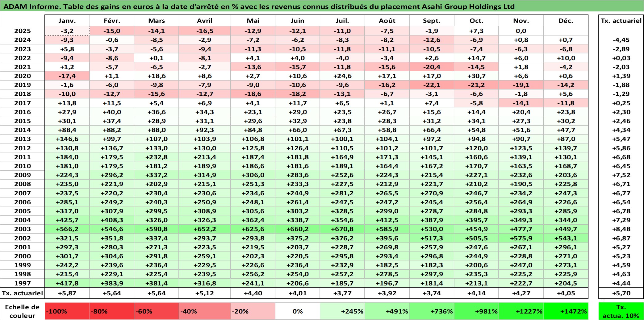Click the -60% color legend cell
644x320 pixels.
(x=157, y=311)
